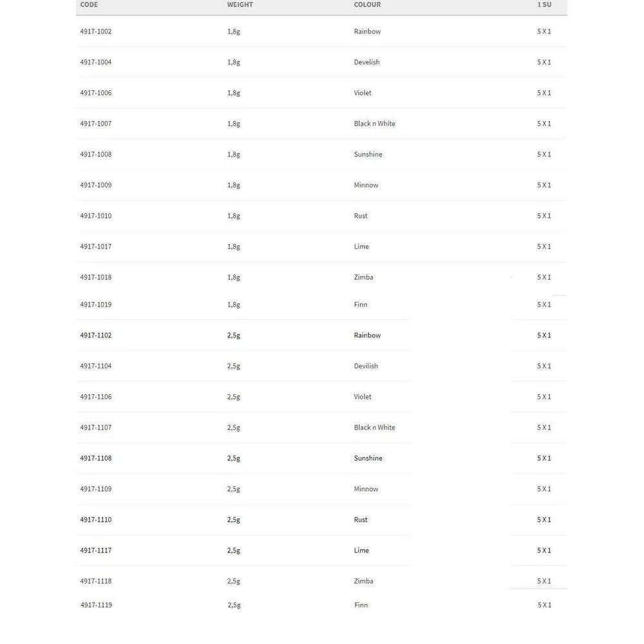Select product code 4917-1002
Image resolution: width=644 pixels, height=644 pixels.
(x=96, y=32)
